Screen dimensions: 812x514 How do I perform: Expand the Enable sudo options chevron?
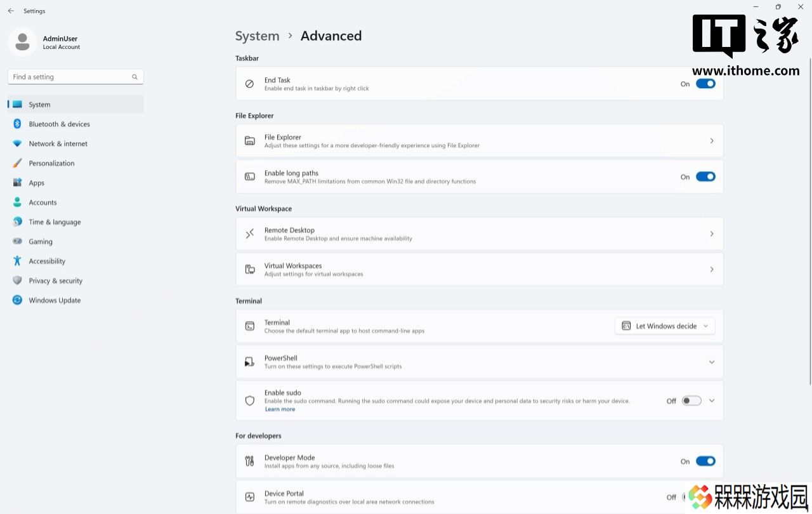tap(712, 400)
